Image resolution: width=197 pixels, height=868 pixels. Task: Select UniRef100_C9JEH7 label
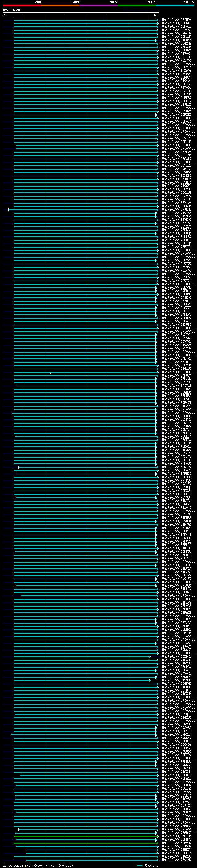pyautogui.click(x=176, y=210)
